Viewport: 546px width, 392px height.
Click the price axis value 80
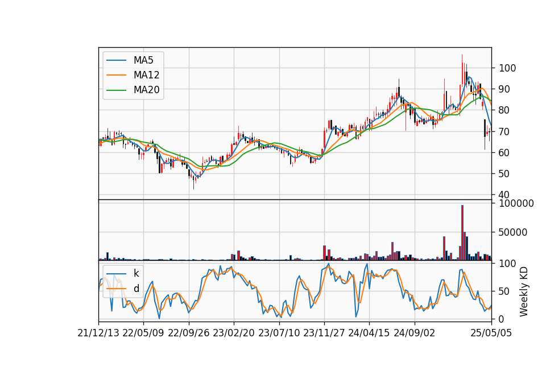point(504,110)
